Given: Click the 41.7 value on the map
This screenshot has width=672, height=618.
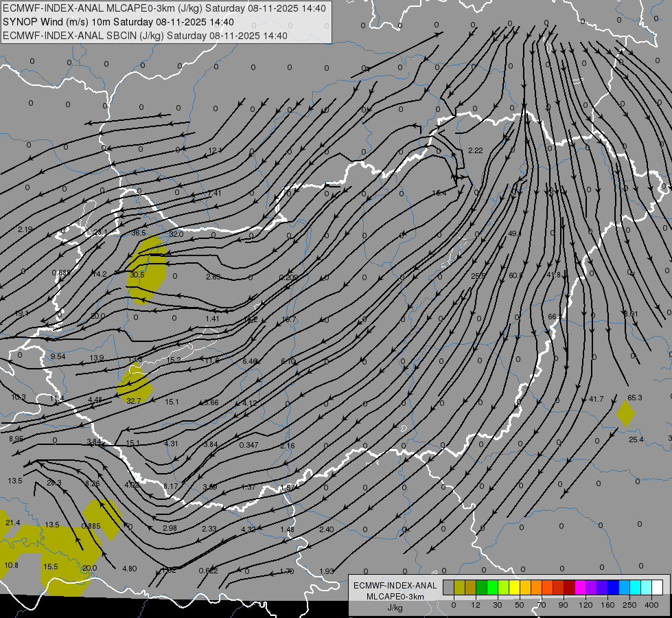Looking at the screenshot, I should click(596, 399).
